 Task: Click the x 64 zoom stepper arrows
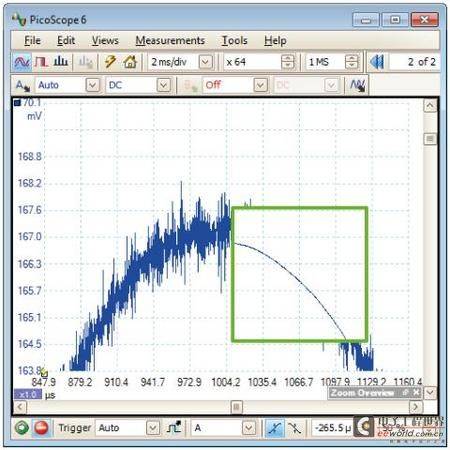[x=287, y=62]
